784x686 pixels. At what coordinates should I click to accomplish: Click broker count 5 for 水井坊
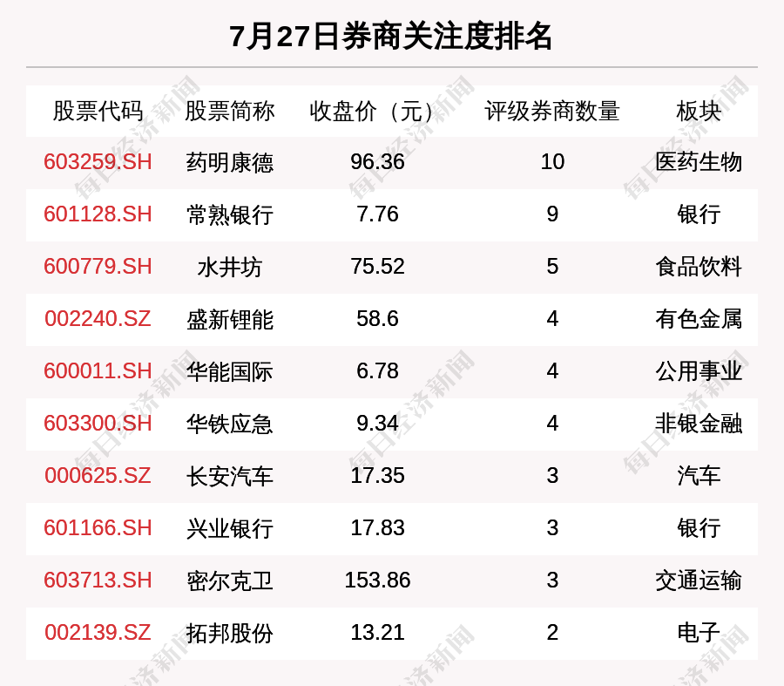tap(552, 266)
